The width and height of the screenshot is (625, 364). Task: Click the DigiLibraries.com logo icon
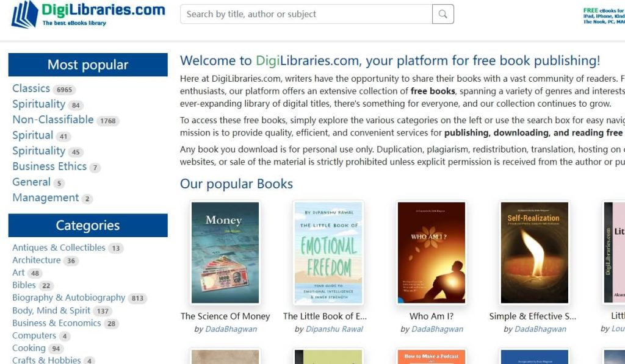24,14
